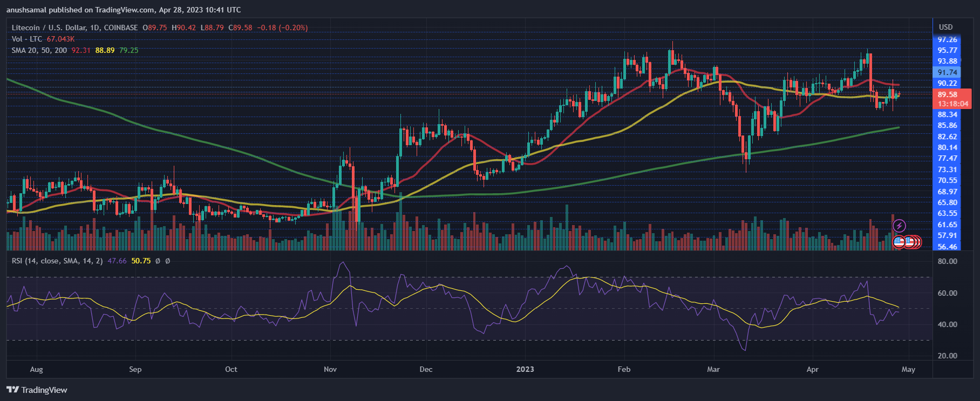Click the red 89.58 current price label
The image size is (980, 401).
(x=948, y=94)
